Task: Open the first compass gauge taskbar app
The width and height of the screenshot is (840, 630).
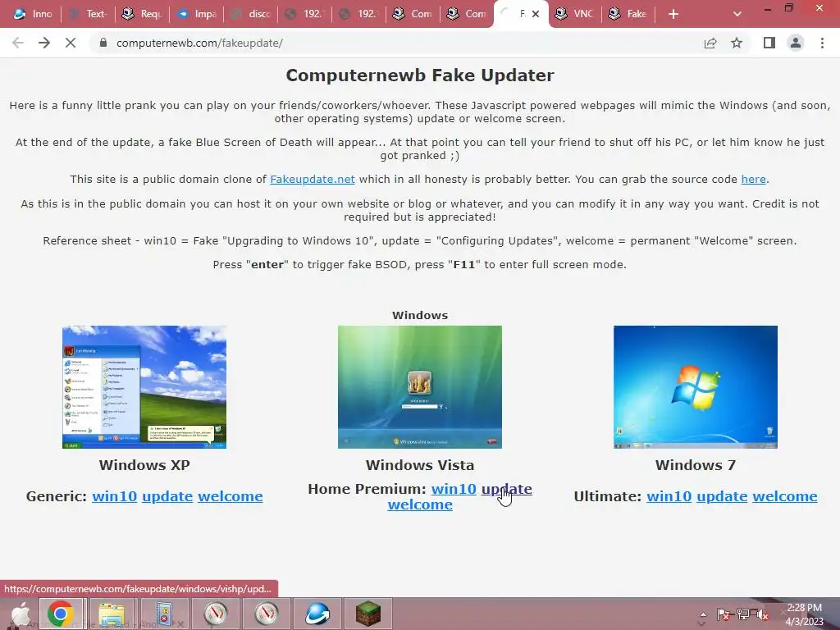Action: (216, 614)
